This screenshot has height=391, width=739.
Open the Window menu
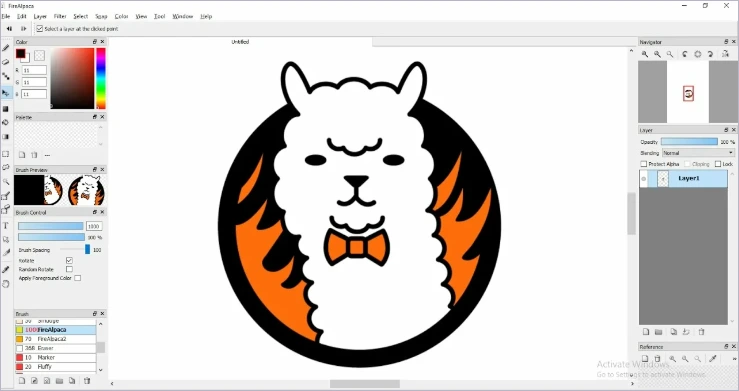click(x=183, y=16)
